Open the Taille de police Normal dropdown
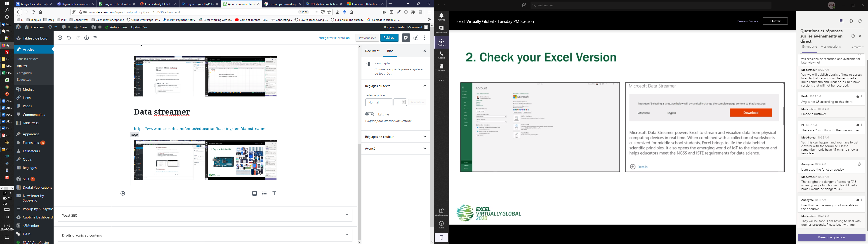The image size is (868, 244). pyautogui.click(x=379, y=102)
